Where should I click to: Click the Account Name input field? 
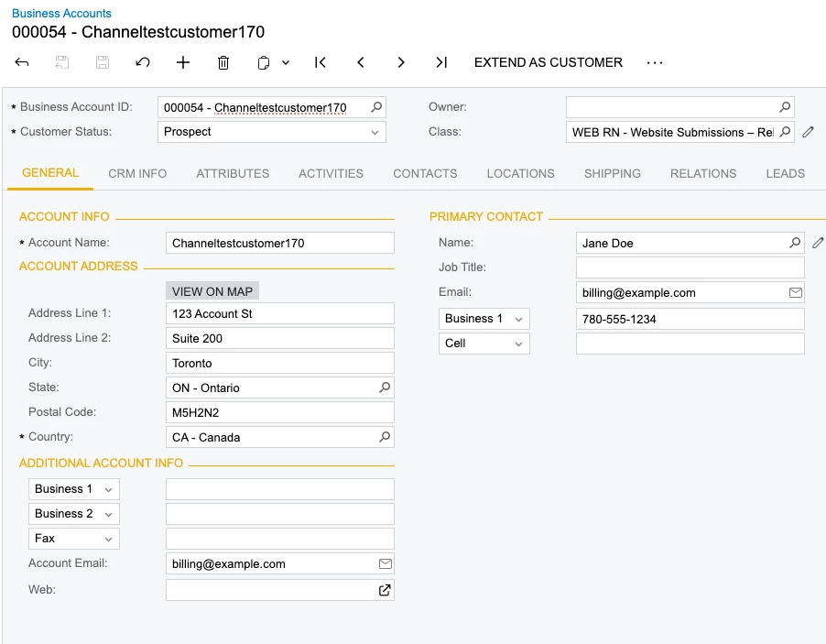tap(280, 243)
